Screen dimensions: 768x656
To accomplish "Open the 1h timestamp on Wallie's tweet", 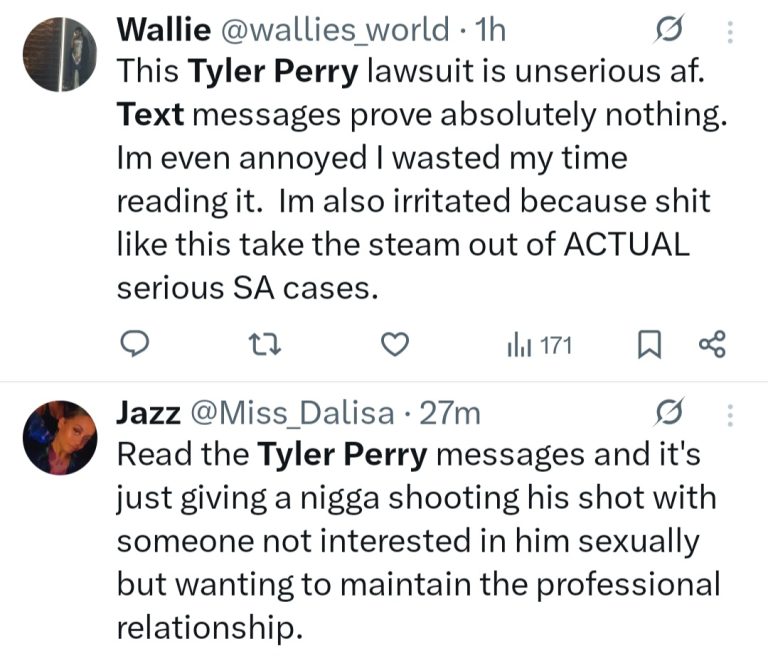I will 492,31.
